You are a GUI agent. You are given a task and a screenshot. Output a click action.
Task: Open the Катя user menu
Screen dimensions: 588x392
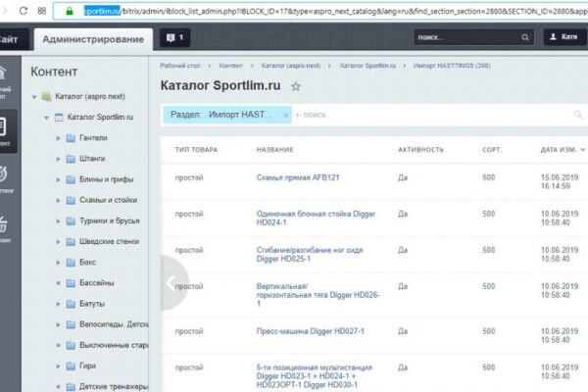tap(564, 37)
